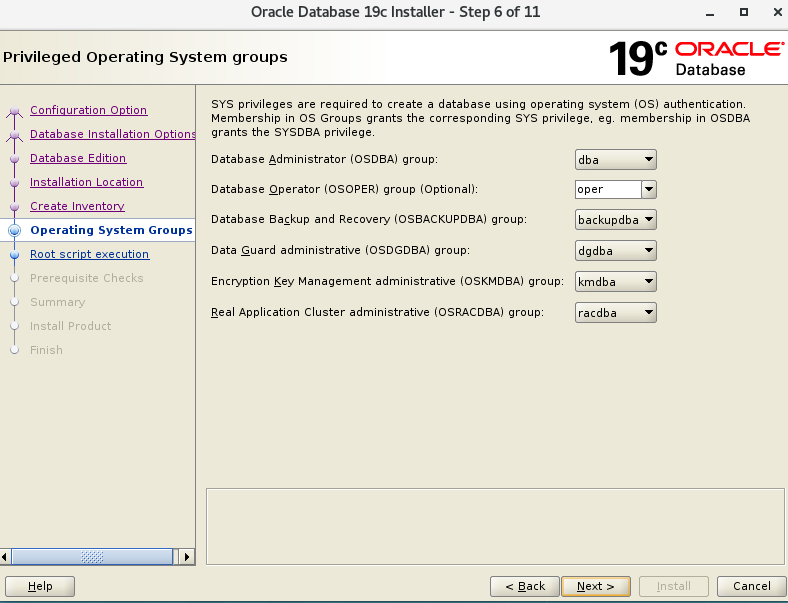
Task: Cancel the Oracle installer
Action: 751,586
